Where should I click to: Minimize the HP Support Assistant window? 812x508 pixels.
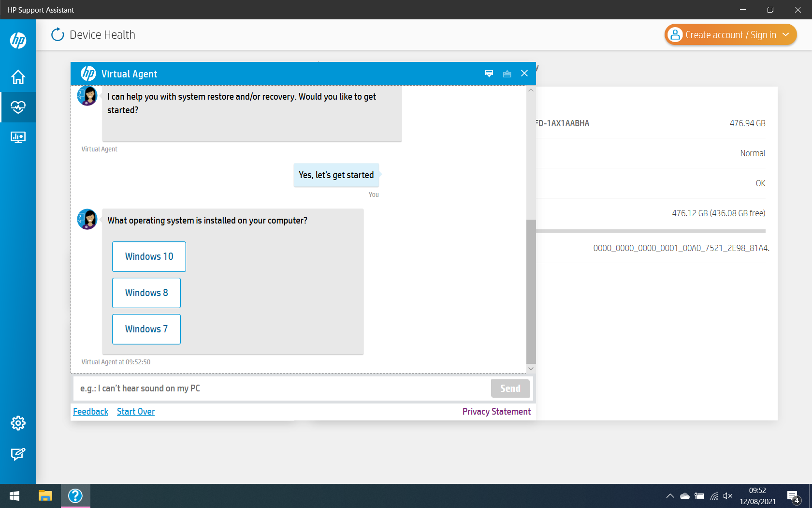coord(743,10)
